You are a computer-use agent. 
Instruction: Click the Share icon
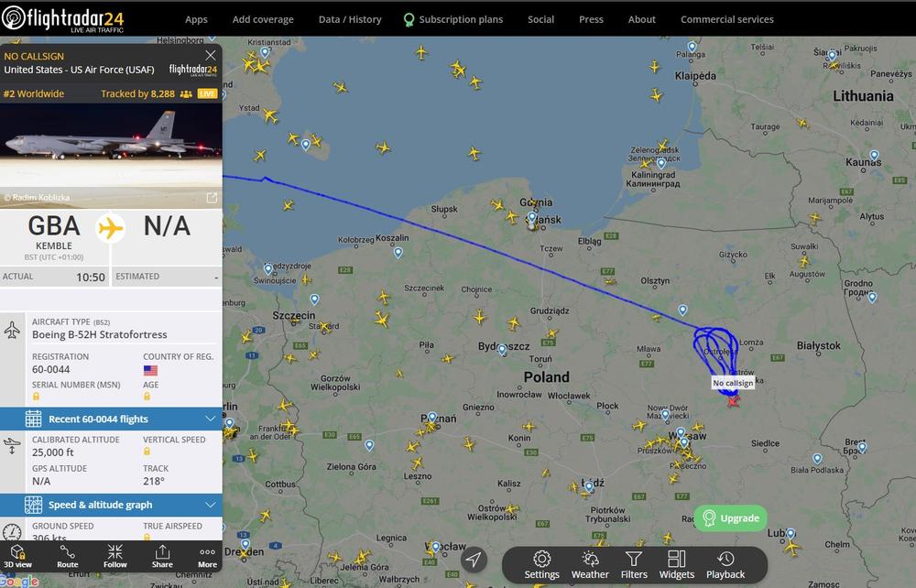point(162,557)
